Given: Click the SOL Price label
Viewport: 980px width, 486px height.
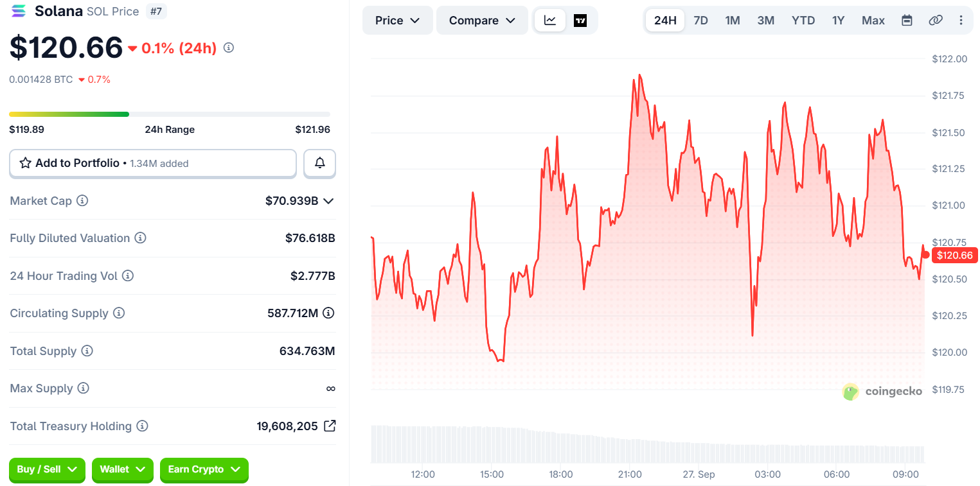Looking at the screenshot, I should [113, 11].
